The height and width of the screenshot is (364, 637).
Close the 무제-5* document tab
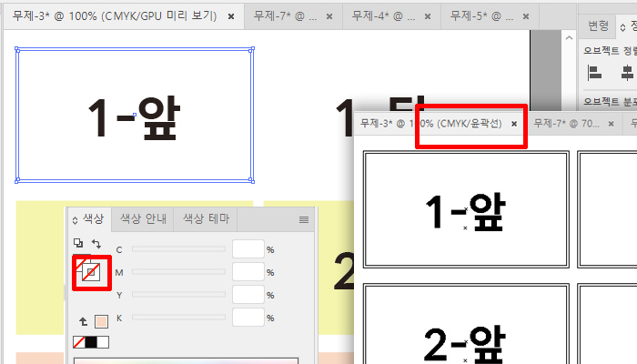tap(526, 16)
